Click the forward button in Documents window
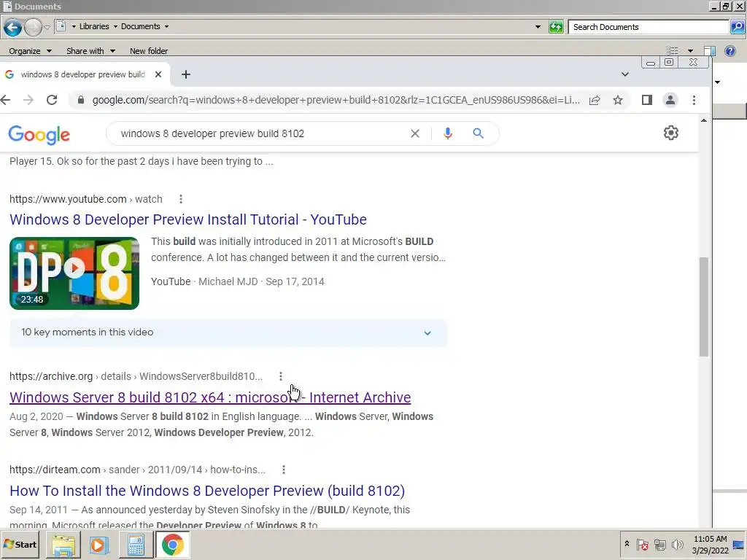This screenshot has height=560, width=747. 33,27
